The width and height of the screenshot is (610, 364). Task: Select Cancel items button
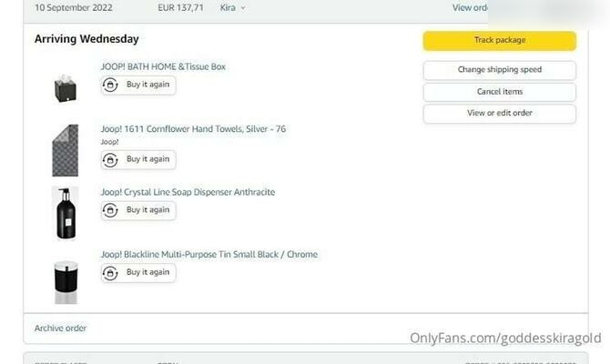(500, 92)
